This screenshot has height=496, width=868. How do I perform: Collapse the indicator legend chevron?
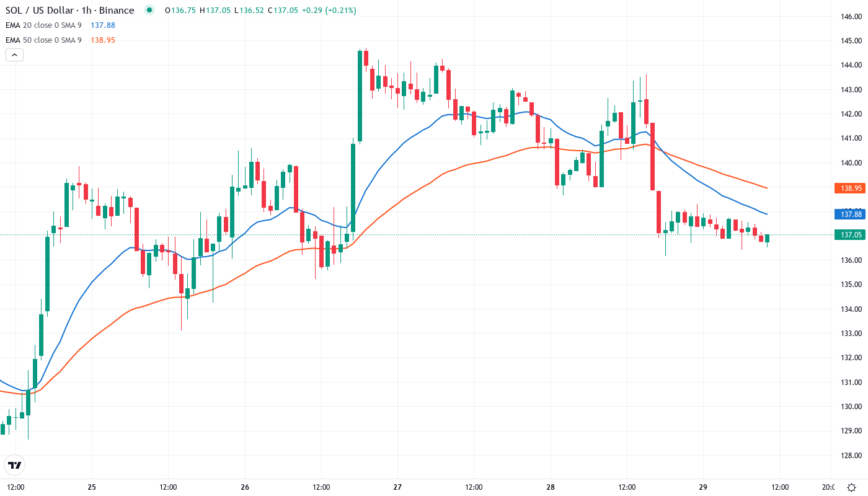click(x=14, y=55)
